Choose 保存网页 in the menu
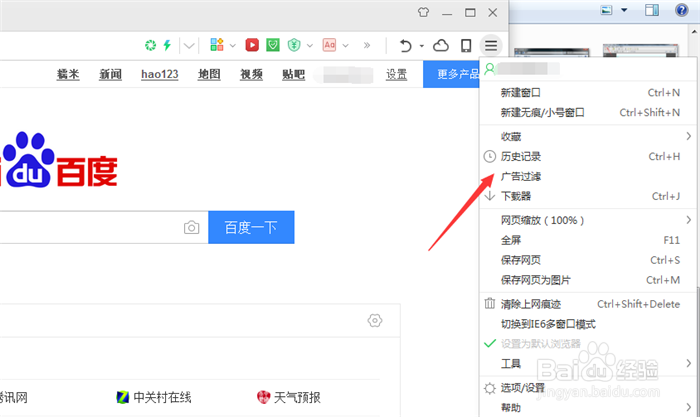The width and height of the screenshot is (700, 417). pos(588,260)
